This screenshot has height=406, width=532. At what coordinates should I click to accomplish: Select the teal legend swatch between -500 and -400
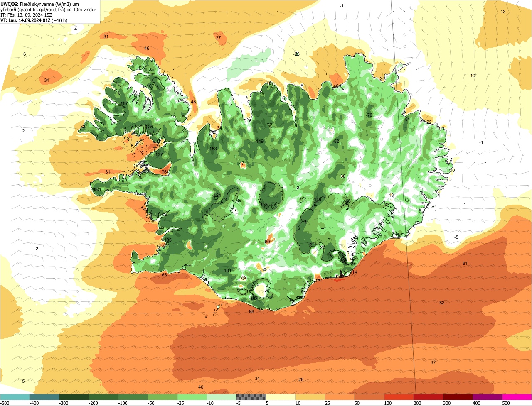tap(15, 397)
